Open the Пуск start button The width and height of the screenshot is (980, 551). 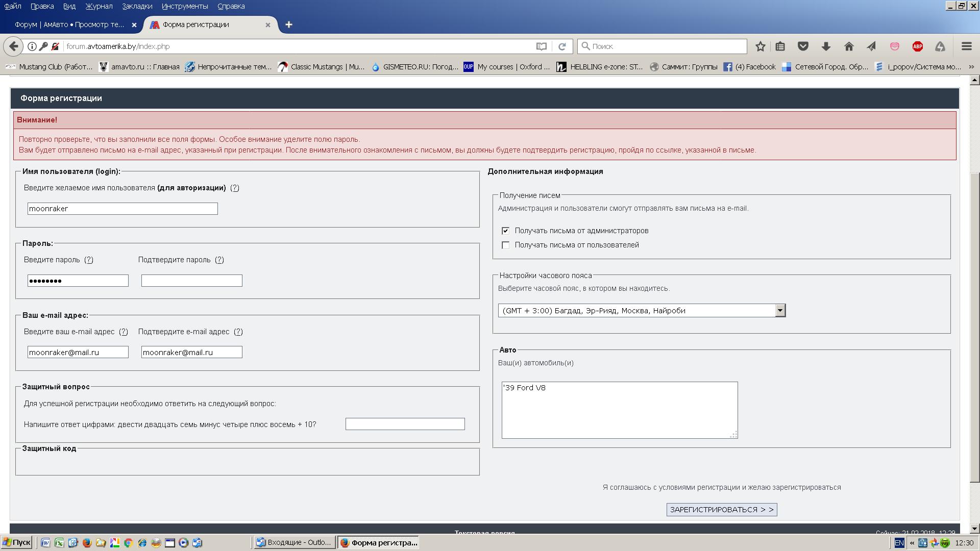pos(16,542)
